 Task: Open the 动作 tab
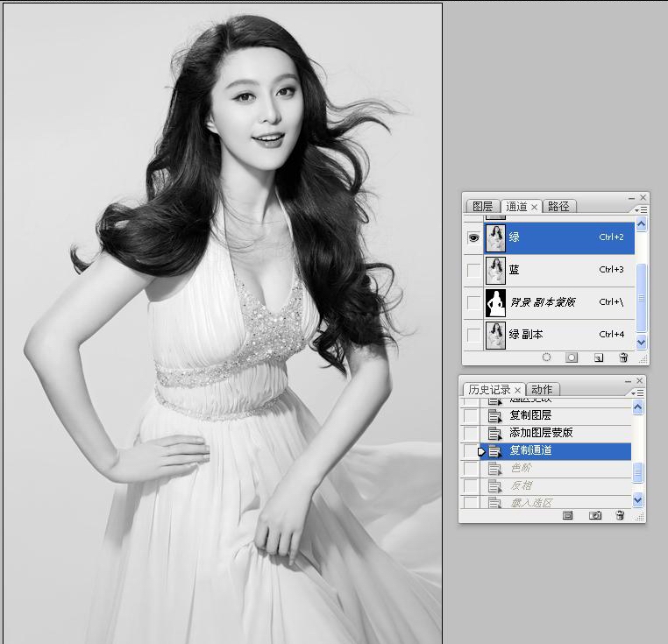coord(542,390)
